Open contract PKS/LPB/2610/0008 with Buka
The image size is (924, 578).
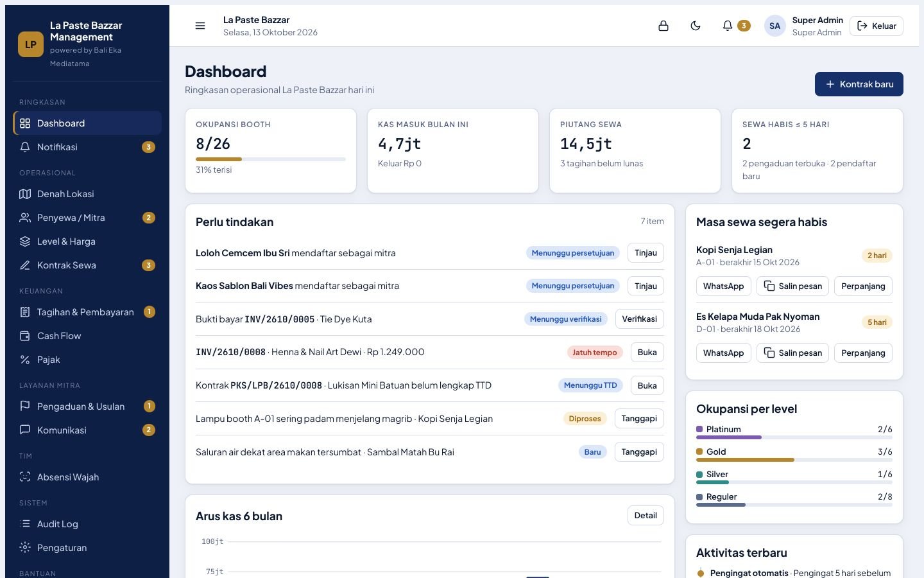(x=647, y=385)
